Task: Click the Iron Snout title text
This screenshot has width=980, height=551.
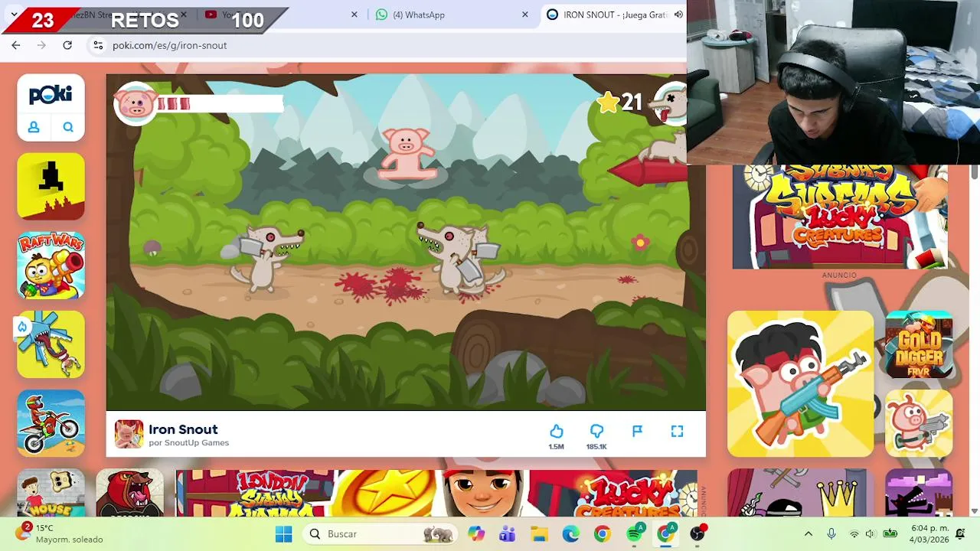Action: point(183,429)
